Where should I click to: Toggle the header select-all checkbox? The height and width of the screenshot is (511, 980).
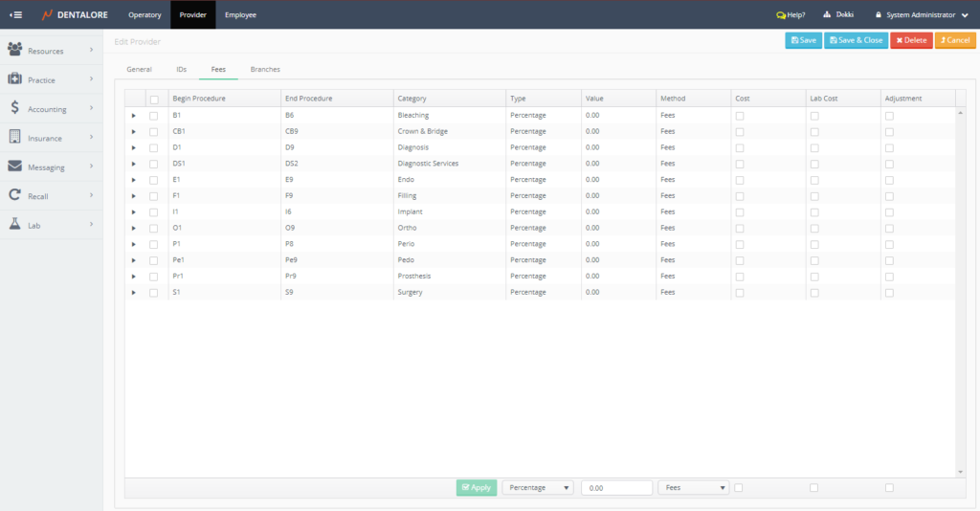click(x=154, y=99)
